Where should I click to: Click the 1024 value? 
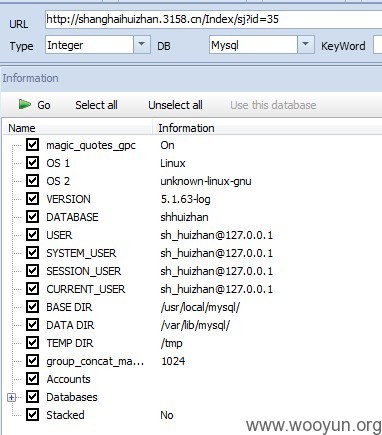[x=173, y=361]
